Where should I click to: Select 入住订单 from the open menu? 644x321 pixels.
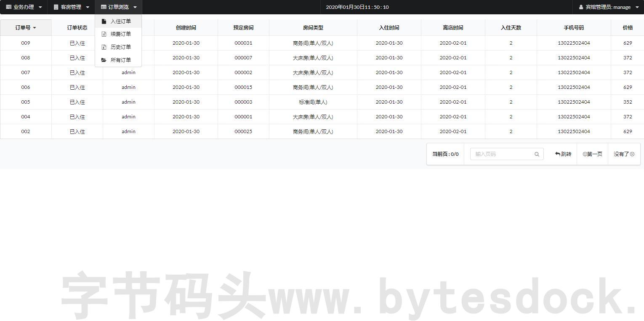[121, 21]
